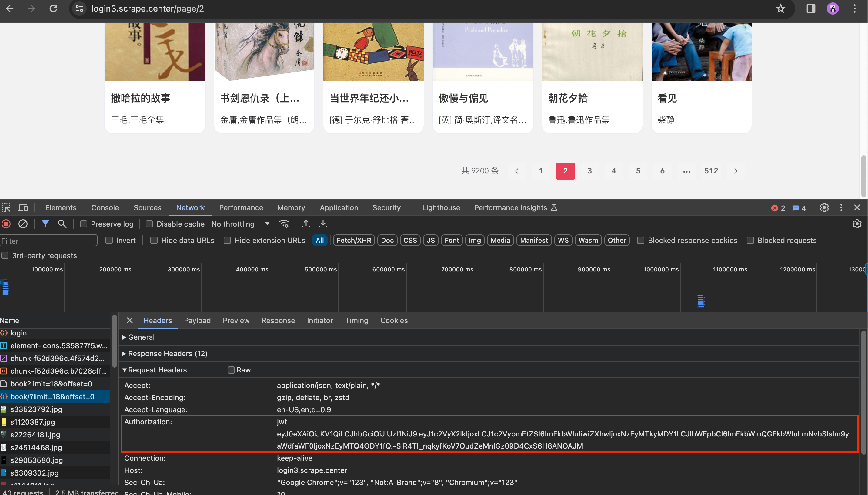Open the Application tab
This screenshot has width=868, height=495.
(x=339, y=207)
